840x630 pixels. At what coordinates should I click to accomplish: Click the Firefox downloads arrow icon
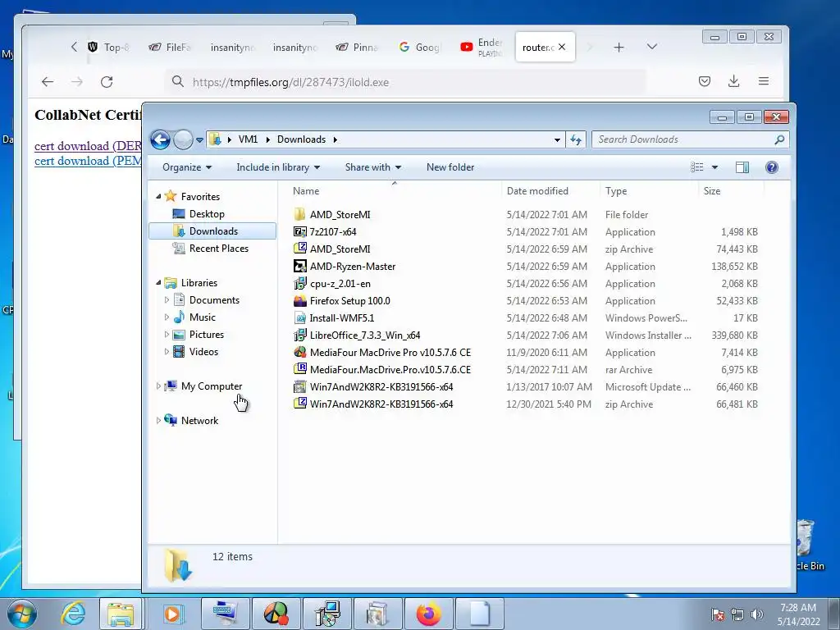click(734, 81)
